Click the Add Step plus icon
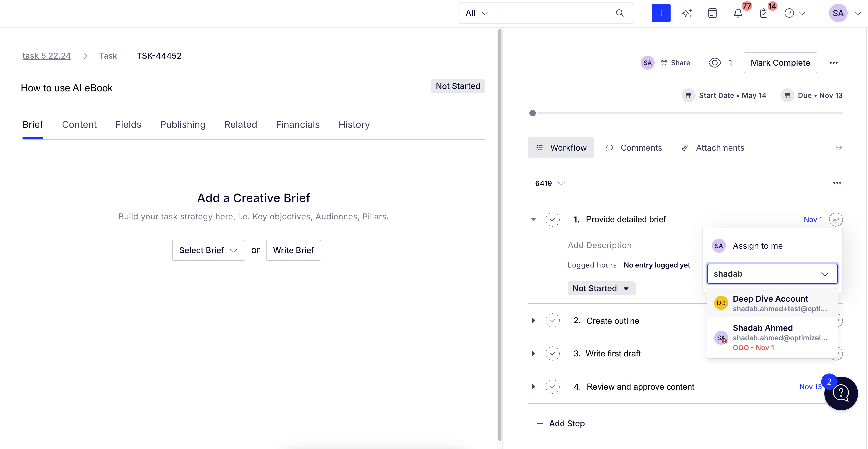The width and height of the screenshot is (868, 449). (x=540, y=423)
